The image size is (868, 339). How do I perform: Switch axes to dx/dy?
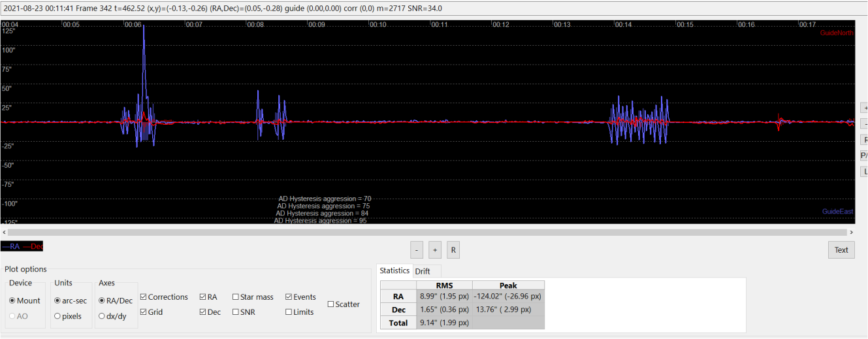click(x=112, y=315)
